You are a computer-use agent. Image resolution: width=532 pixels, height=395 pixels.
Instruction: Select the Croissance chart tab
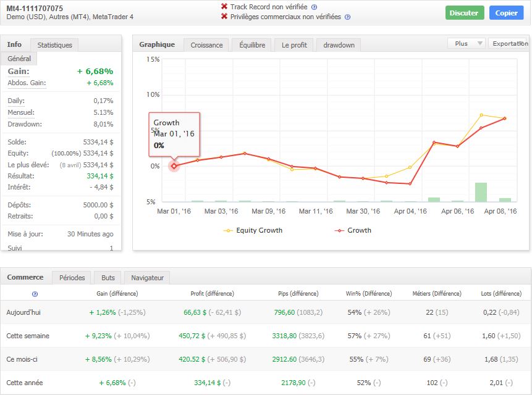(206, 45)
